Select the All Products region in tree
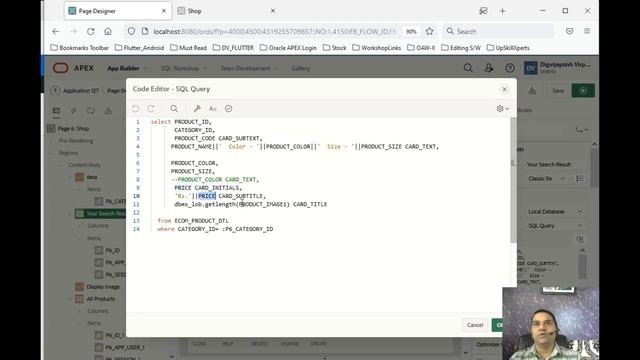Image resolution: width=640 pixels, height=360 pixels. pyautogui.click(x=100, y=299)
